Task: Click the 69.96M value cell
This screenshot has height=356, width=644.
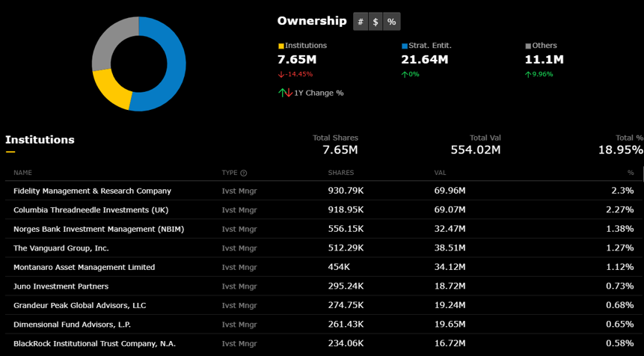Action: click(x=450, y=191)
